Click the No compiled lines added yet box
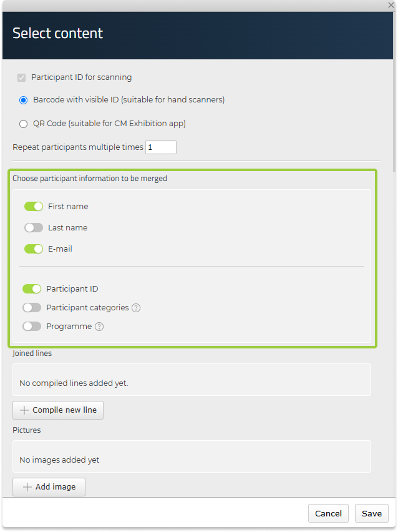This screenshot has width=398, height=532. click(x=192, y=380)
